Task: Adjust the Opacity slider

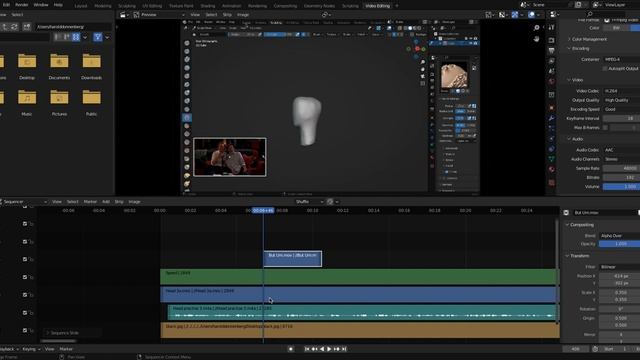Action: (619, 244)
